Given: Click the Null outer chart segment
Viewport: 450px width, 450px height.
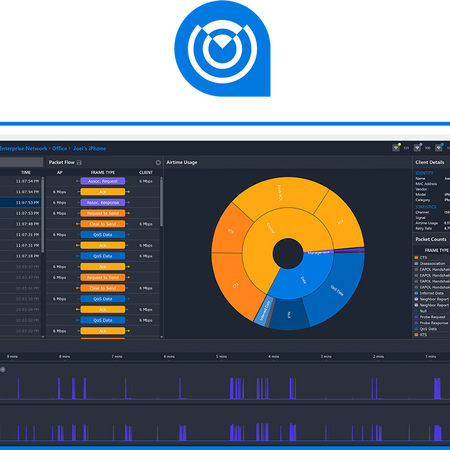Looking at the screenshot, I should (x=289, y=315).
